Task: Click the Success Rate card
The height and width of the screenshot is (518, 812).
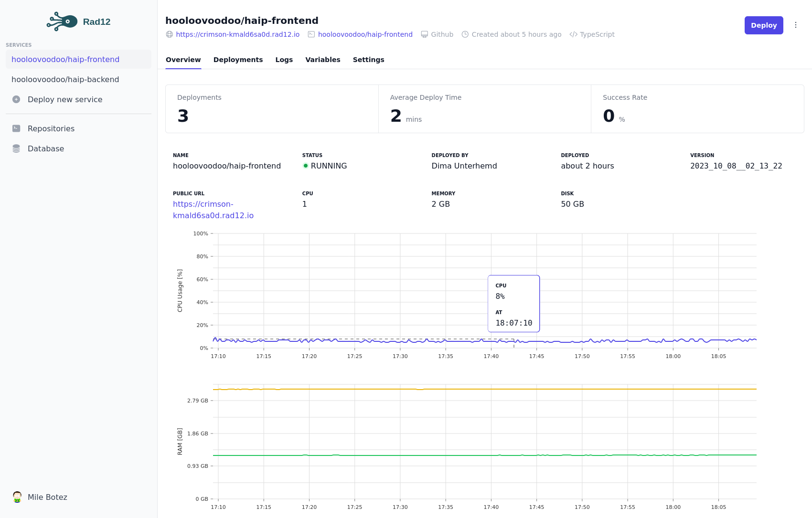Action: 697,109
